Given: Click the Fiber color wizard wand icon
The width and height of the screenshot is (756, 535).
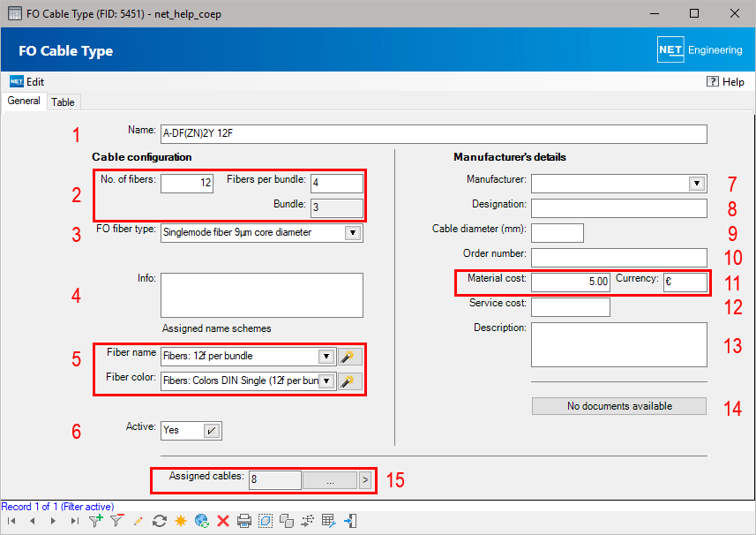Looking at the screenshot, I should (350, 381).
